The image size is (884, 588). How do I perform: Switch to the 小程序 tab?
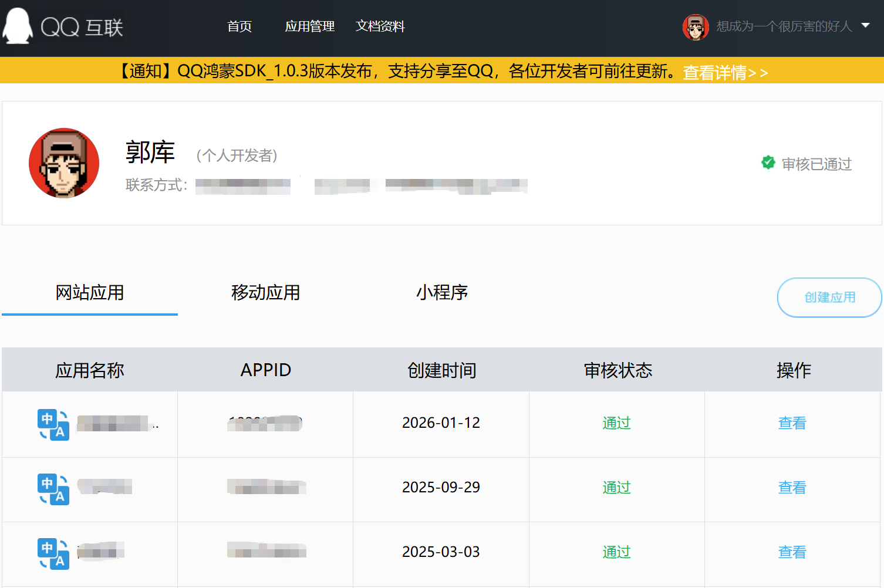(441, 293)
